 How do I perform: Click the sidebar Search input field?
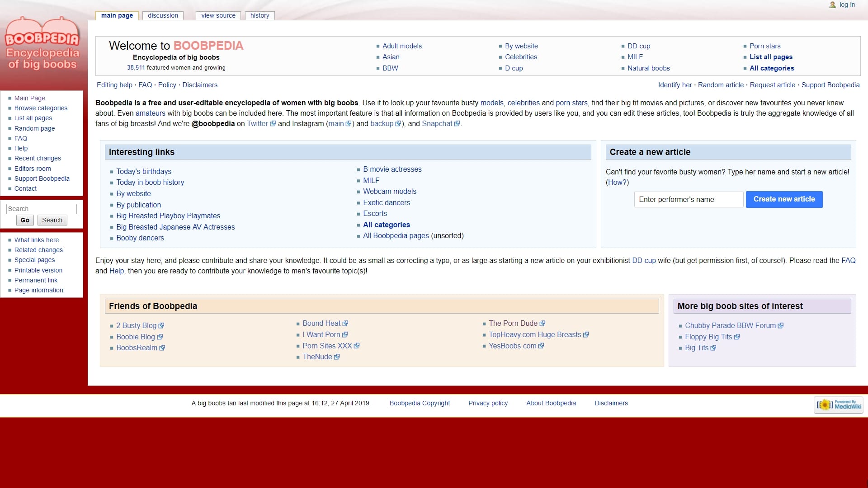41,209
